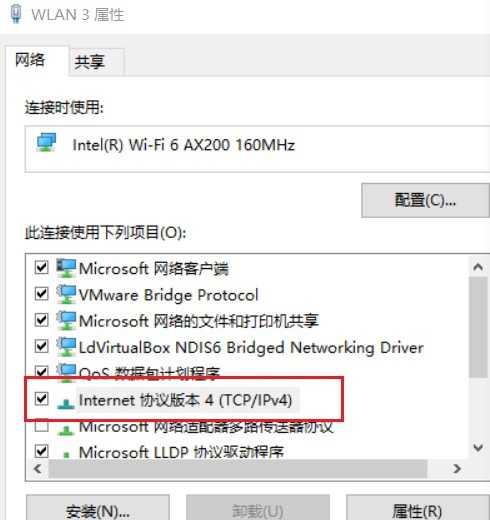
Task: Click the list scroll up arrow
Action: point(478,267)
